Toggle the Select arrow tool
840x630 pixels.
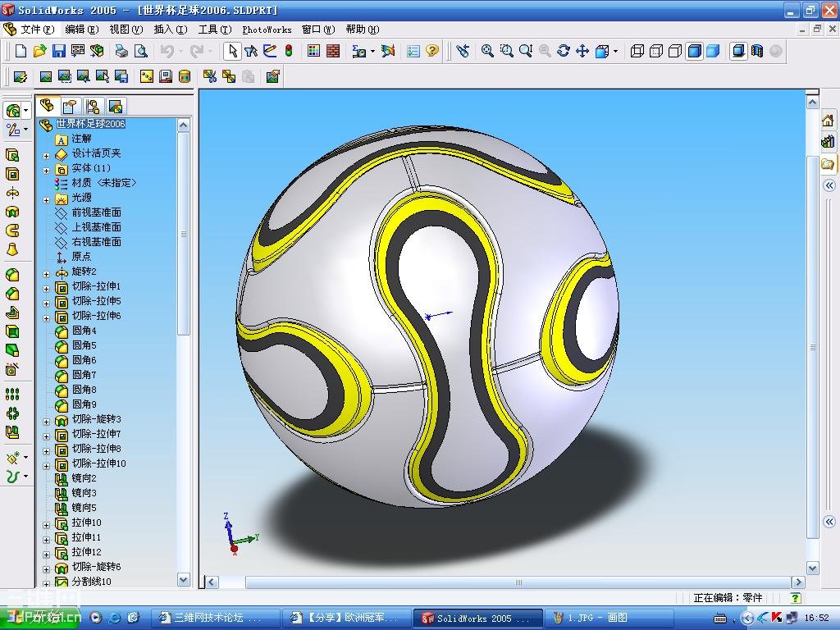[232, 51]
